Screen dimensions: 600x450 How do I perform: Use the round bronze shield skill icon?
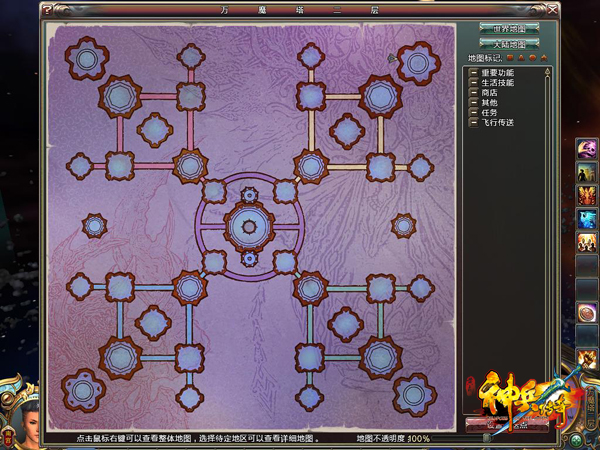point(587,313)
